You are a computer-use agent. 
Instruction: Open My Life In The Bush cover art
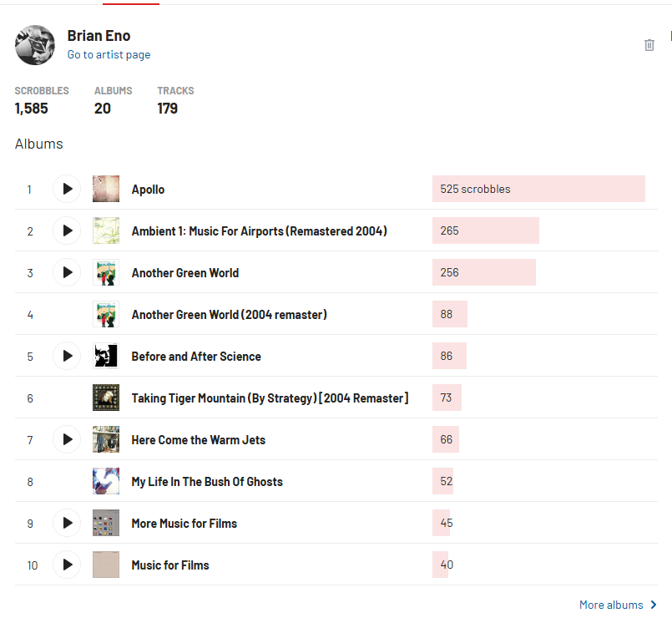(x=106, y=481)
